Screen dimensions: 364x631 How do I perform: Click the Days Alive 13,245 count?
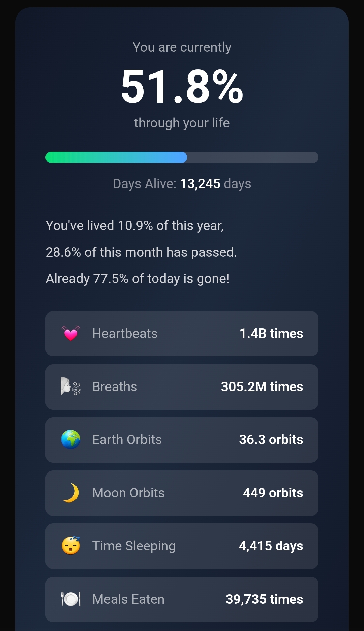[200, 184]
